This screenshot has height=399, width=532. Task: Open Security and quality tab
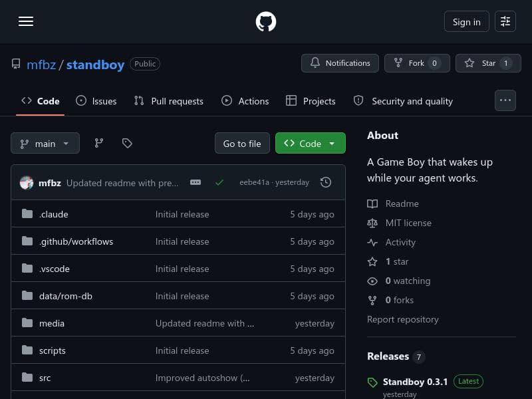coord(403,101)
